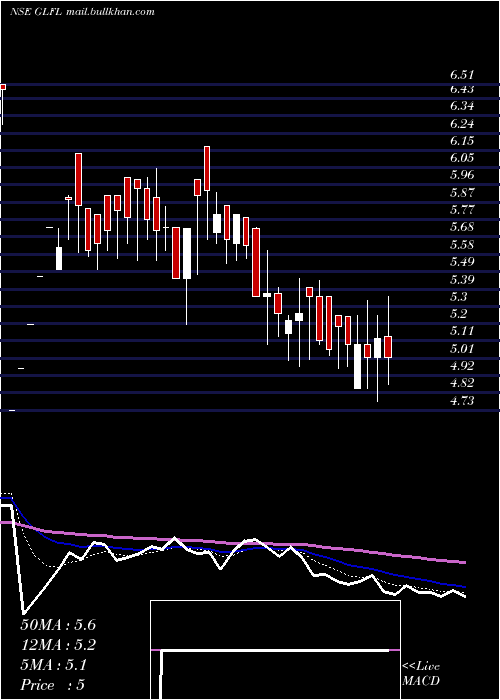Click the Price : 5 value text
Image resolution: width=500 pixels, height=700 pixels.
[53, 685]
